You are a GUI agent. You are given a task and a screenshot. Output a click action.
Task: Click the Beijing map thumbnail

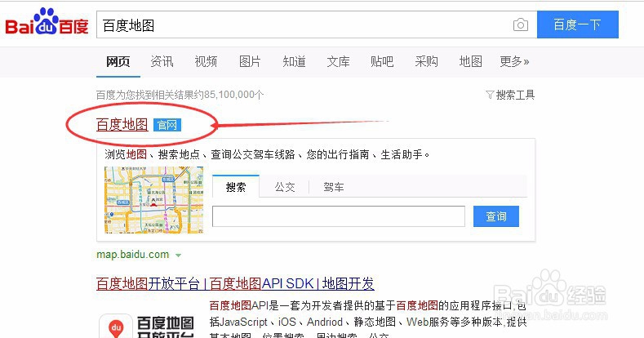click(x=153, y=200)
